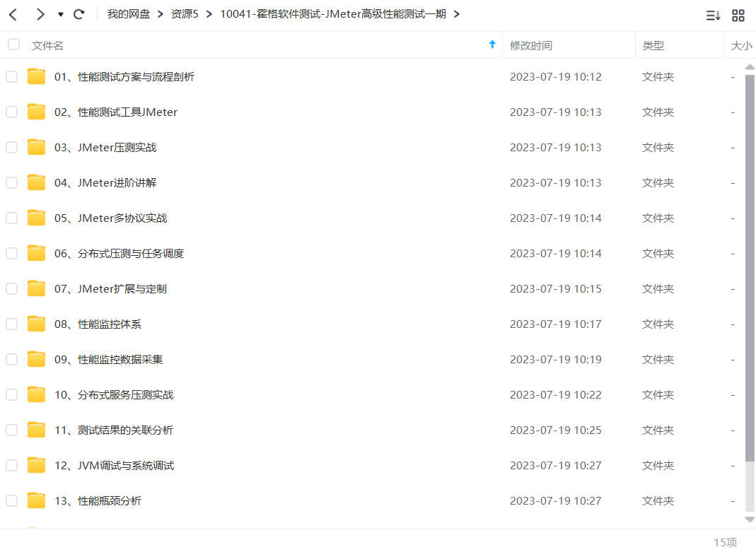Click modified time 2023-07-19 10:22

coord(556,395)
